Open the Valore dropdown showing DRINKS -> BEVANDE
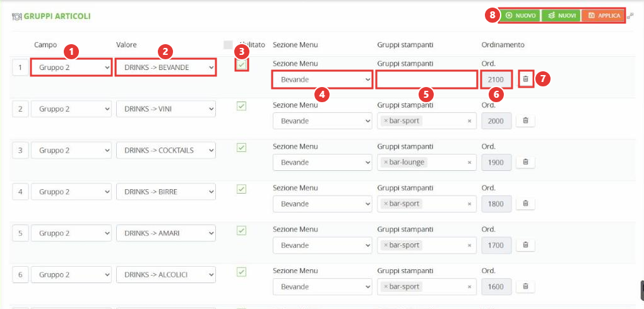The height and width of the screenshot is (309, 644). point(166,67)
